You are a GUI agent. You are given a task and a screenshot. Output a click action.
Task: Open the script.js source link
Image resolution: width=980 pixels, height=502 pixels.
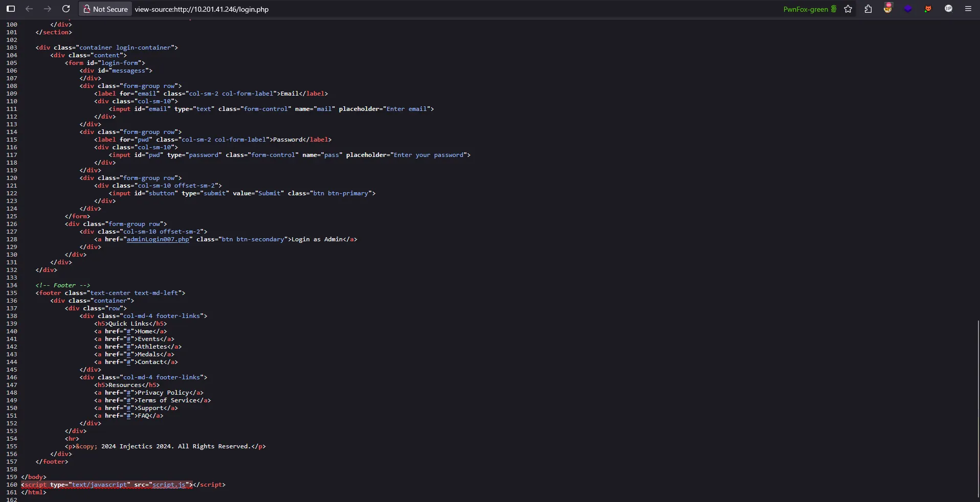pyautogui.click(x=169, y=485)
